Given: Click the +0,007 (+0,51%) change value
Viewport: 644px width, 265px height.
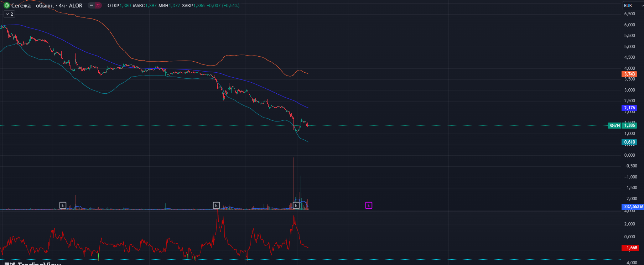Looking at the screenshot, I should pyautogui.click(x=223, y=5).
